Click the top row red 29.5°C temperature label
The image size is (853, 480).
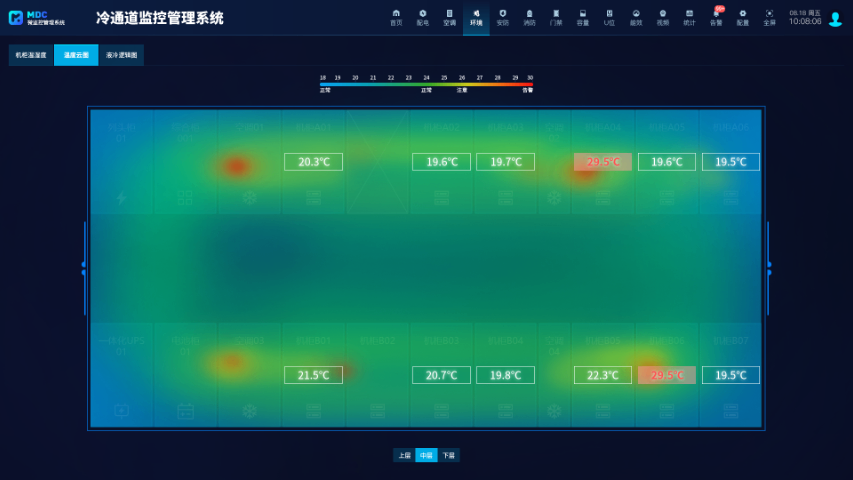(x=602, y=162)
